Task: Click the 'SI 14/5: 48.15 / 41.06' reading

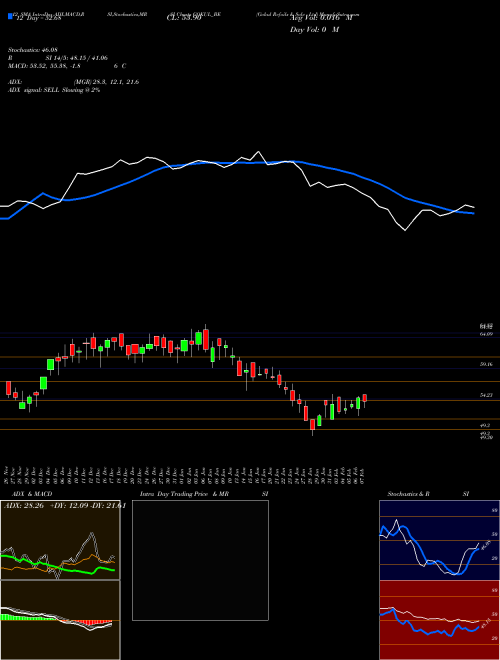Action: click(77, 58)
